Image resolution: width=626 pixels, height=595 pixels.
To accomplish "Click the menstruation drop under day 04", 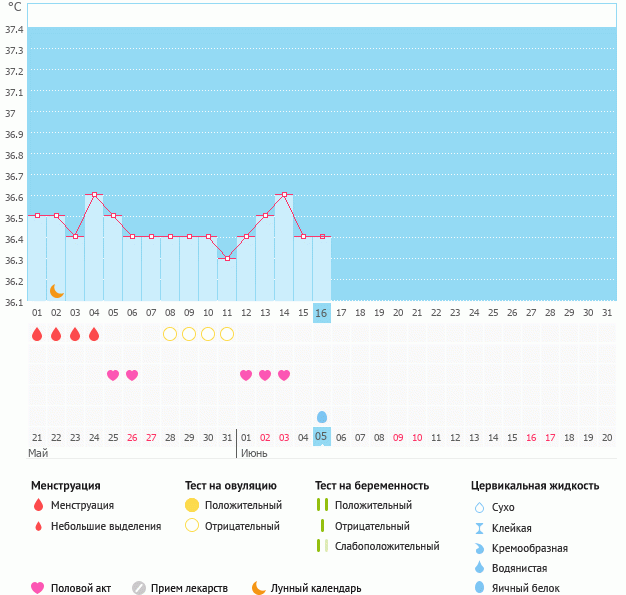I will click(x=94, y=334).
